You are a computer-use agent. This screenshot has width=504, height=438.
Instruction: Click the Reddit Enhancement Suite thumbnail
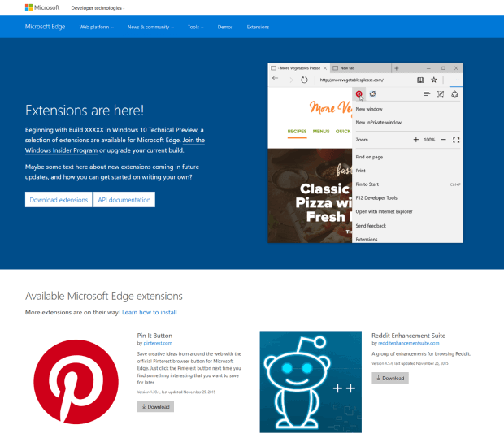[x=311, y=382]
